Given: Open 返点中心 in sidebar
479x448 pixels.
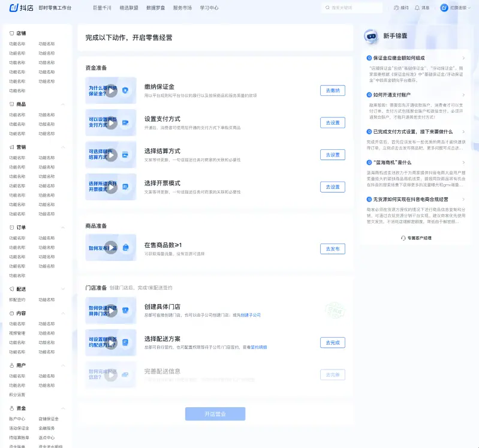Looking at the screenshot, I should [46, 438].
